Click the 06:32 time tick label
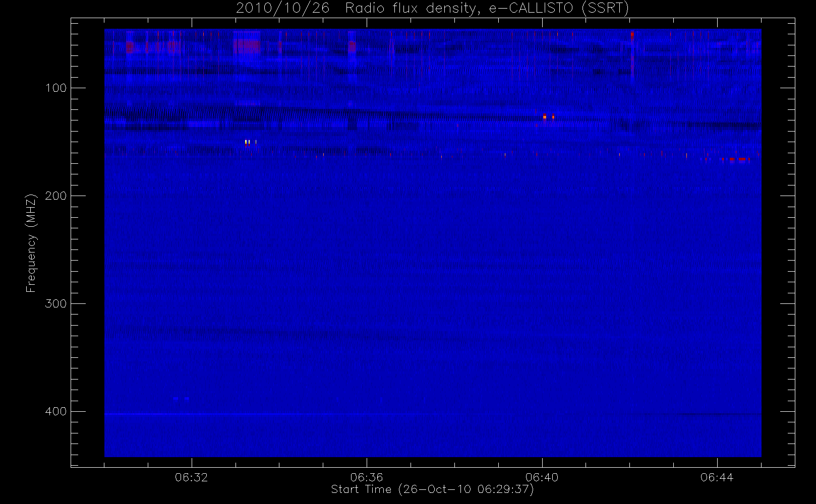 [x=191, y=477]
